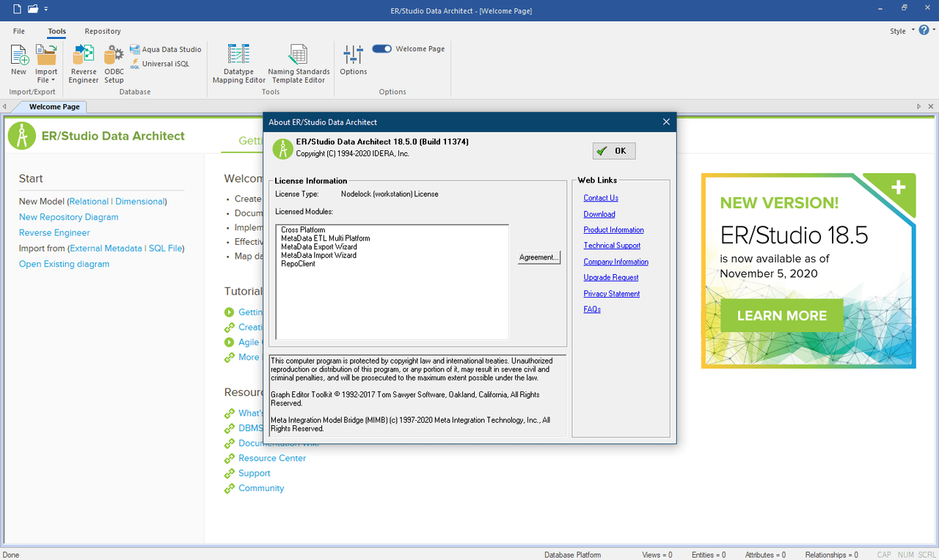Toggle the Welcome Page switch off
The image size is (939, 560).
[x=382, y=49]
